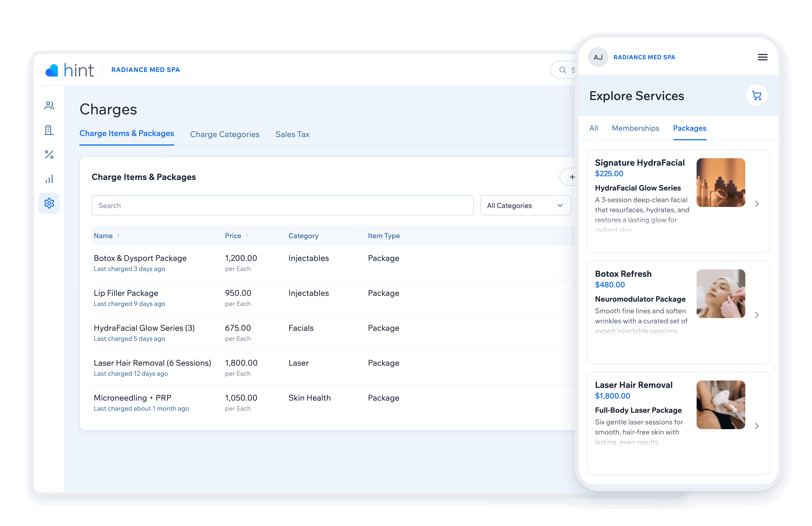Viewport: 812px width, 526px height.
Task: Click "Last charged about 1 month ago"
Action: pyautogui.click(x=141, y=409)
